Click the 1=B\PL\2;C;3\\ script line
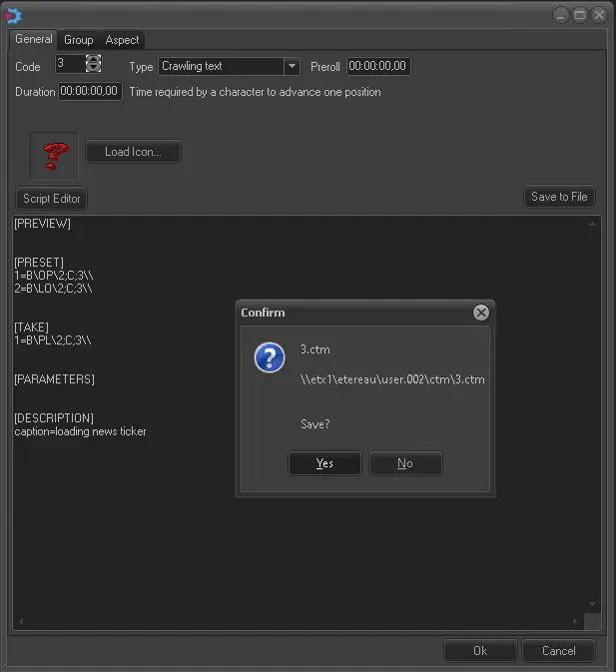This screenshot has width=616, height=672. pyautogui.click(x=53, y=340)
